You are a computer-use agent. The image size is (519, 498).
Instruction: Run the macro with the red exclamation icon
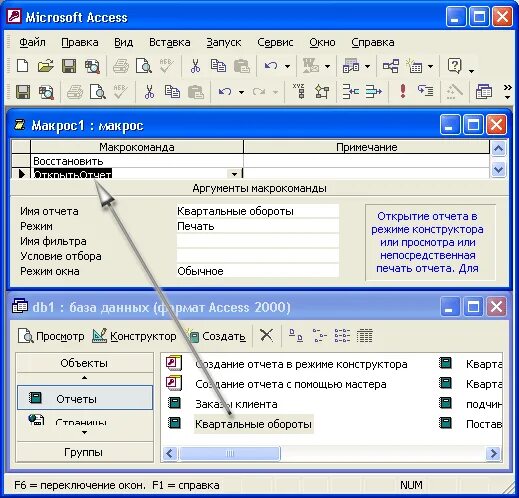click(403, 91)
